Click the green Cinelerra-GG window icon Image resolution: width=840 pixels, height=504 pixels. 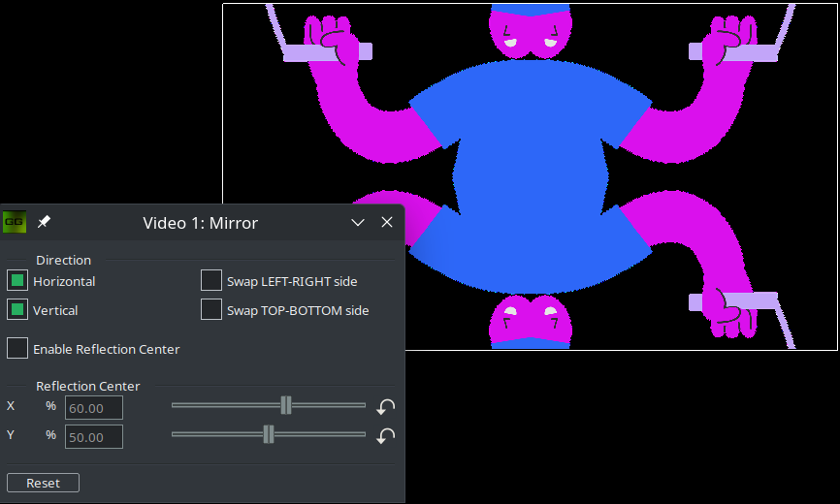(14, 222)
